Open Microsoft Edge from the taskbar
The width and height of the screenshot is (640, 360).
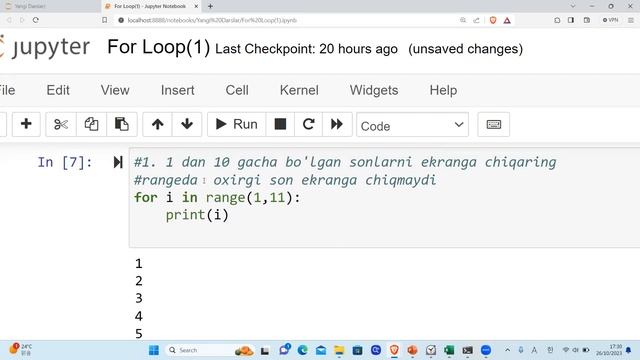pos(302,350)
